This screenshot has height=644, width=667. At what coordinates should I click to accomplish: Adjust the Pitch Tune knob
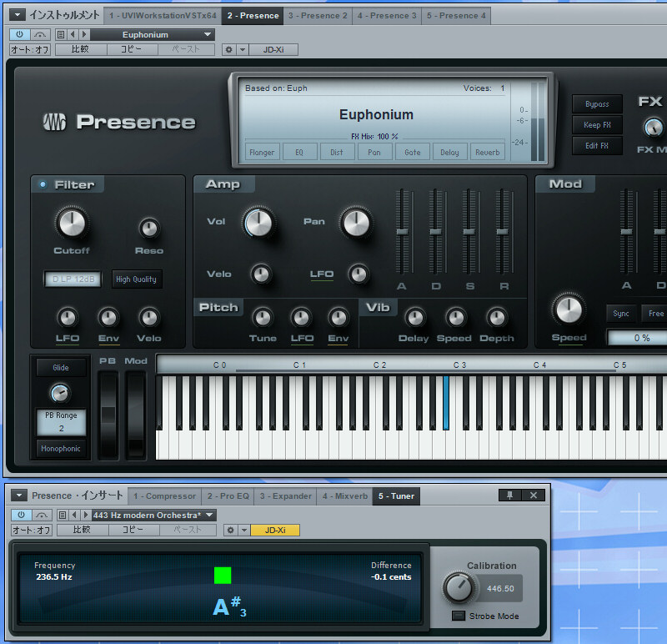263,318
